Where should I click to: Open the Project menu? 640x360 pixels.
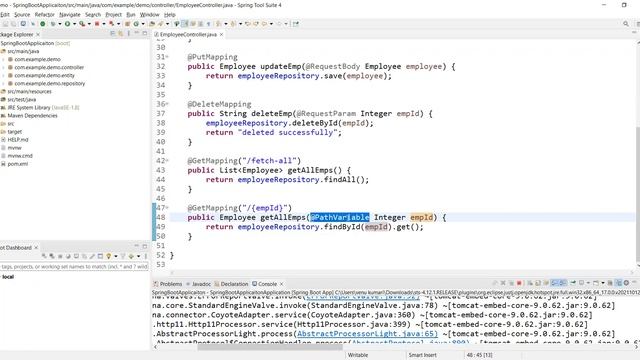(113, 14)
